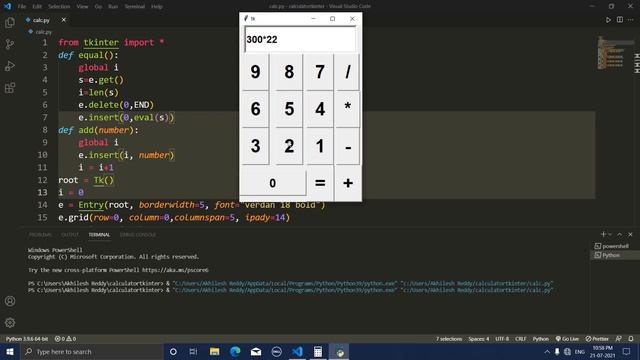Screen dimensions: 640x360
Task: Click calculator button 3
Action: click(x=256, y=146)
